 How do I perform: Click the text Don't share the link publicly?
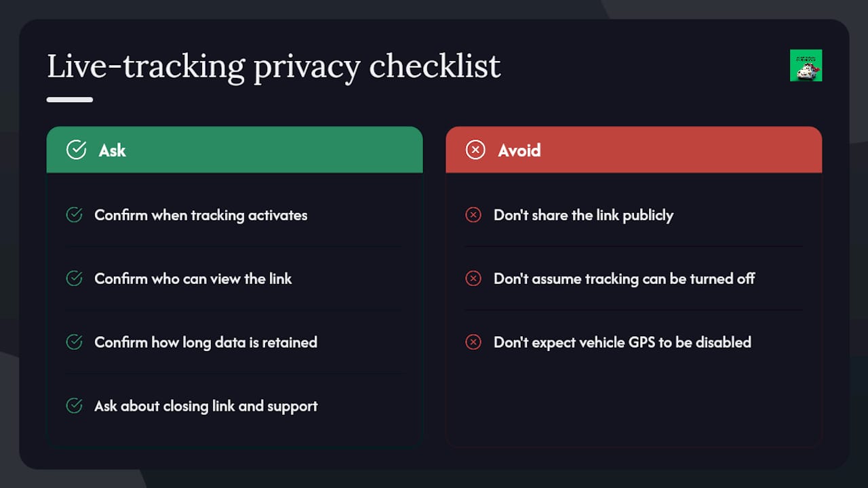[x=583, y=216]
